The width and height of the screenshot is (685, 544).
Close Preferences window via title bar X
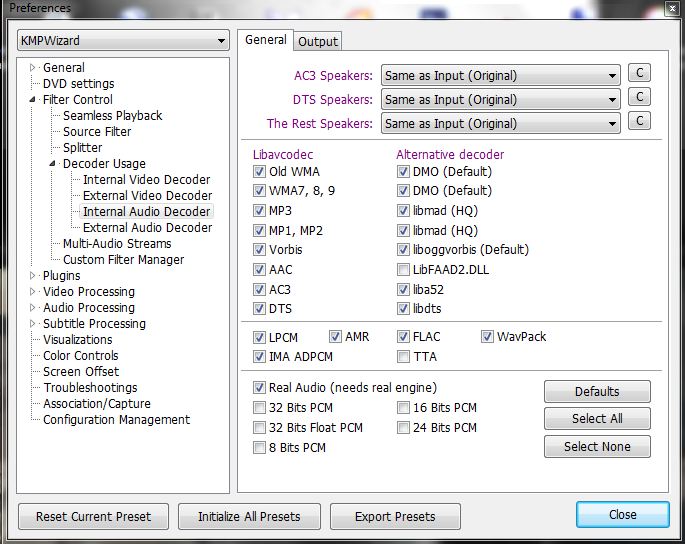coord(672,9)
